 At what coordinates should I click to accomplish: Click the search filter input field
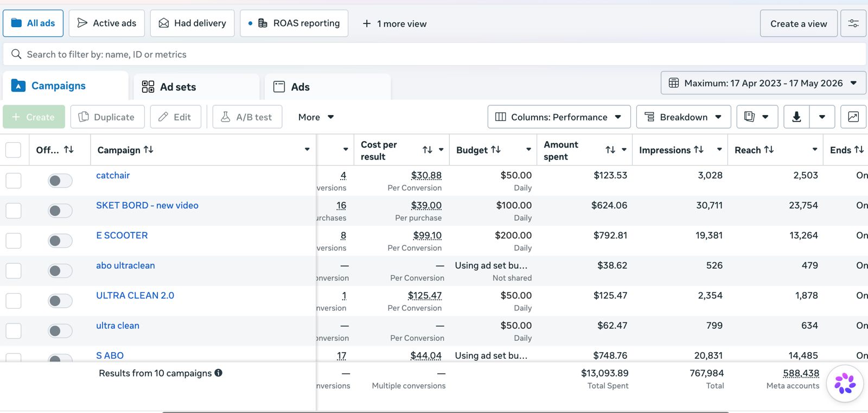[x=434, y=54]
